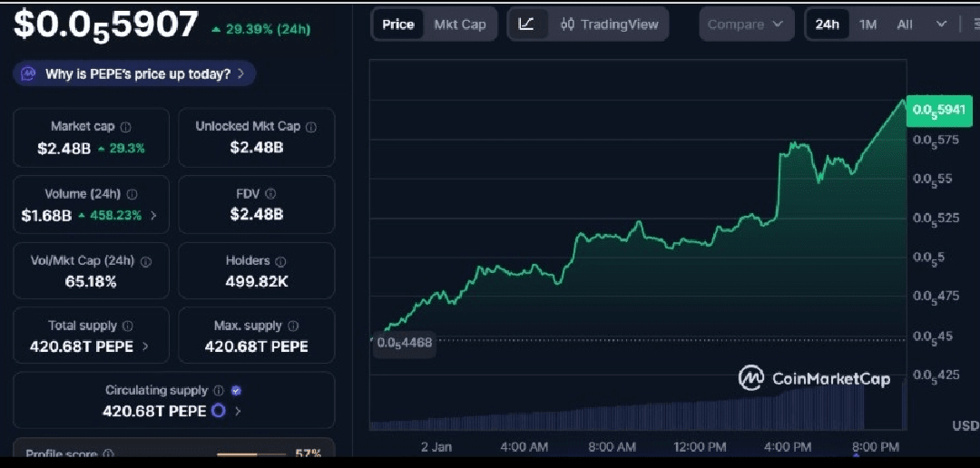980x468 pixels.
Task: Click the info icon beside FDV
Action: 270,194
